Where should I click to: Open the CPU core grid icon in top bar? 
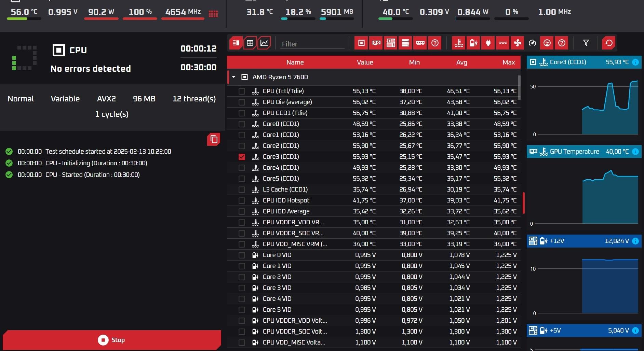click(213, 14)
